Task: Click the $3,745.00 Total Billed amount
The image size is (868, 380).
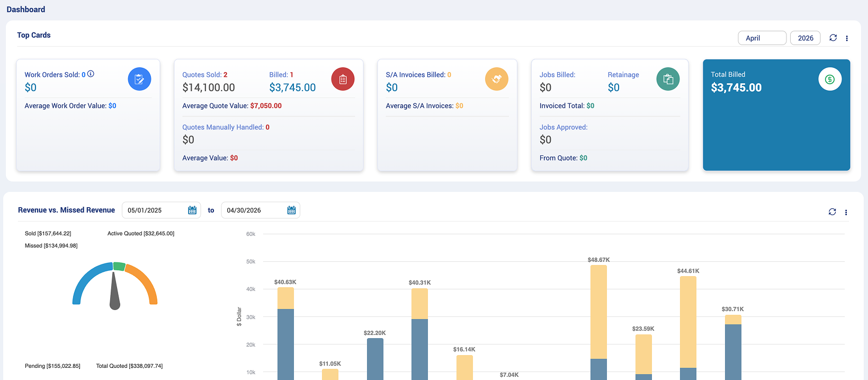Action: pos(736,87)
